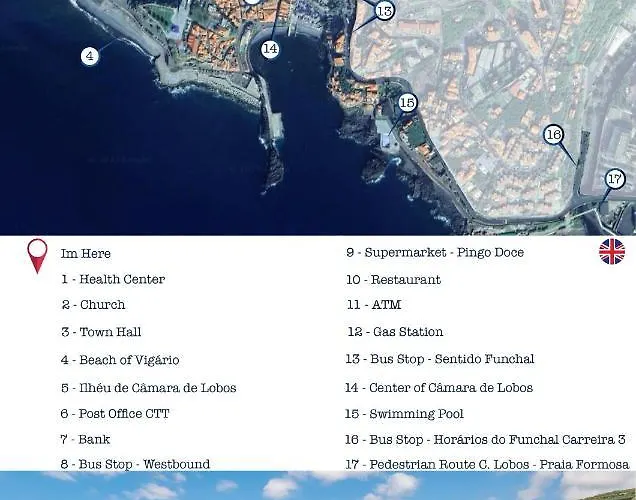The image size is (636, 500).
Task: Click map marker number 13
Action: (x=384, y=12)
